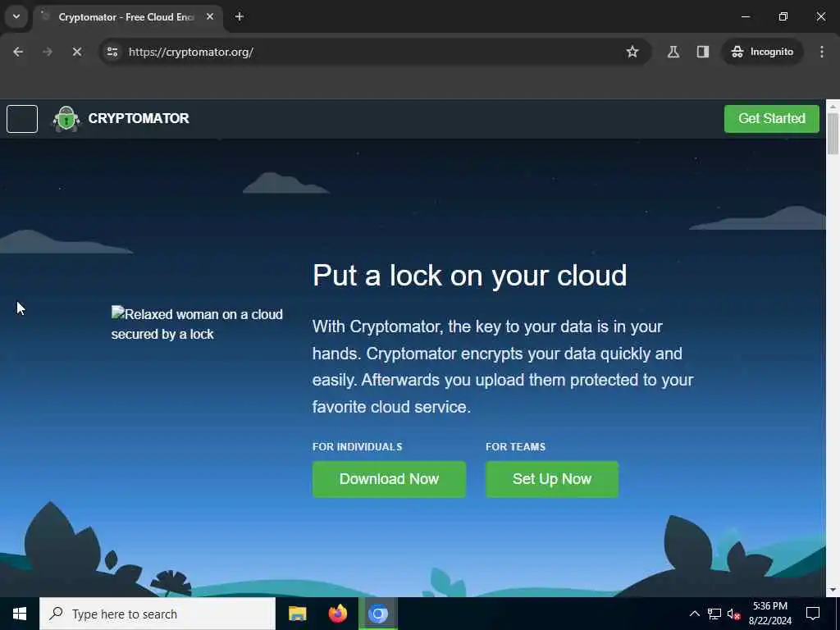Screen dimensions: 840x630
Task: Open Firefox from the taskbar
Action: pos(337,614)
